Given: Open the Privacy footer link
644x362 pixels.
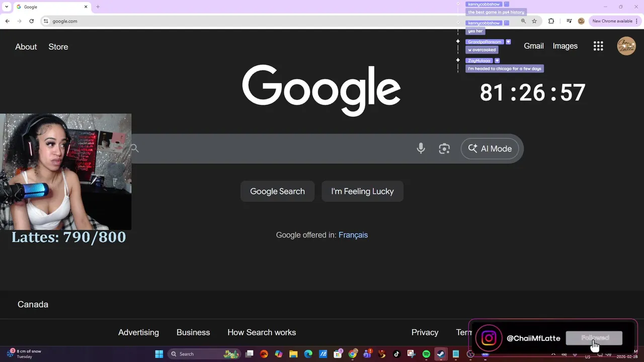Looking at the screenshot, I should pyautogui.click(x=425, y=332).
